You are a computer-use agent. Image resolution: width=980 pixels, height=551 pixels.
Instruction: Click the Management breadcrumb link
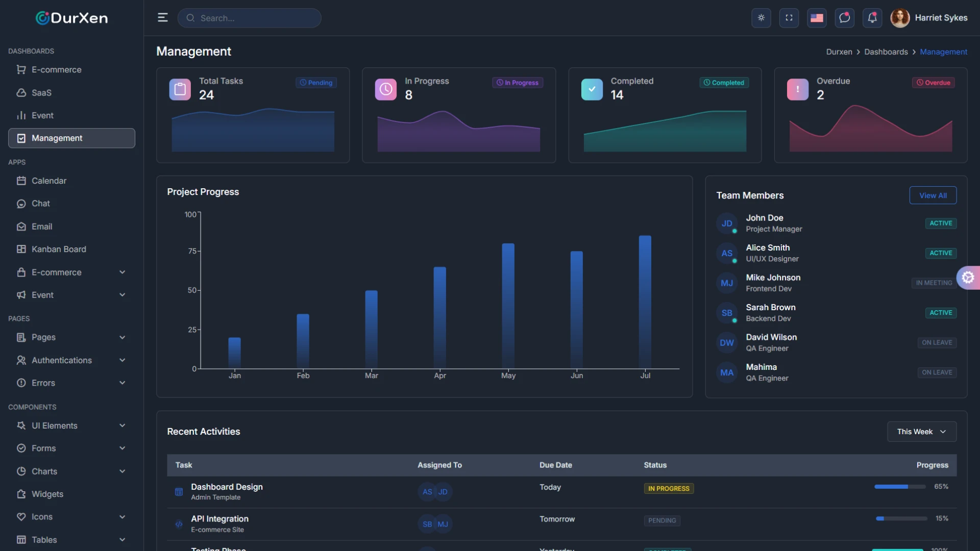pos(943,52)
